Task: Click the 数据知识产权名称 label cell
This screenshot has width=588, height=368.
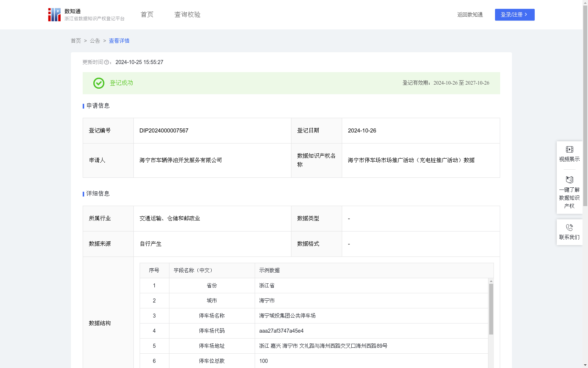Action: [x=316, y=160]
